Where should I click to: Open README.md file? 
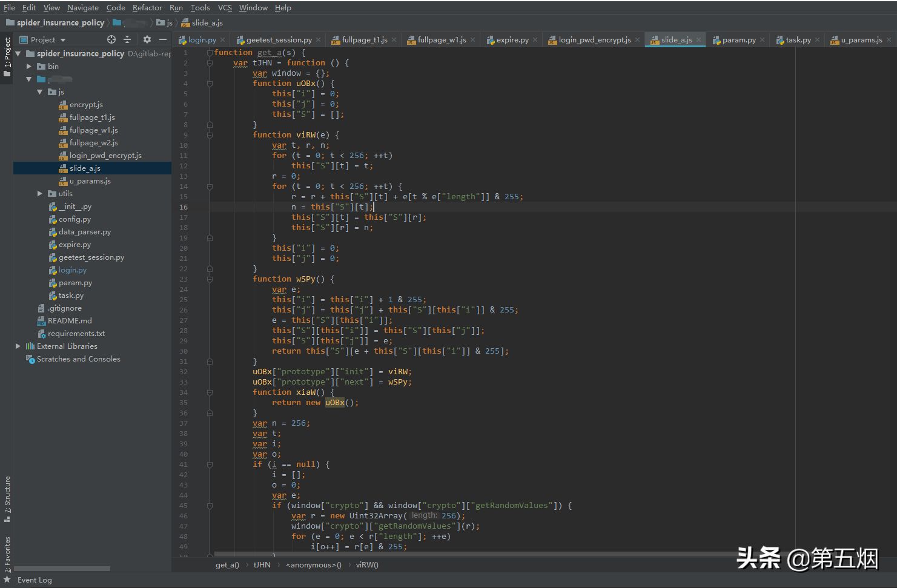click(x=64, y=320)
